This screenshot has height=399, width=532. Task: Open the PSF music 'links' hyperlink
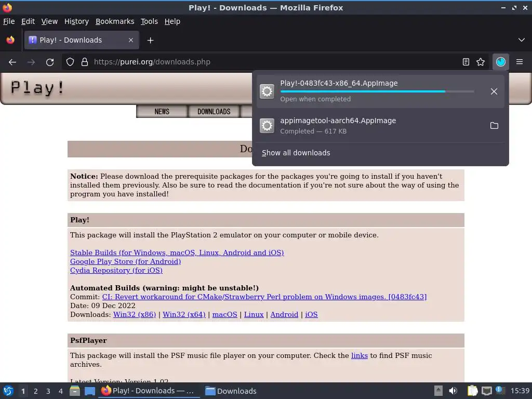pos(360,355)
